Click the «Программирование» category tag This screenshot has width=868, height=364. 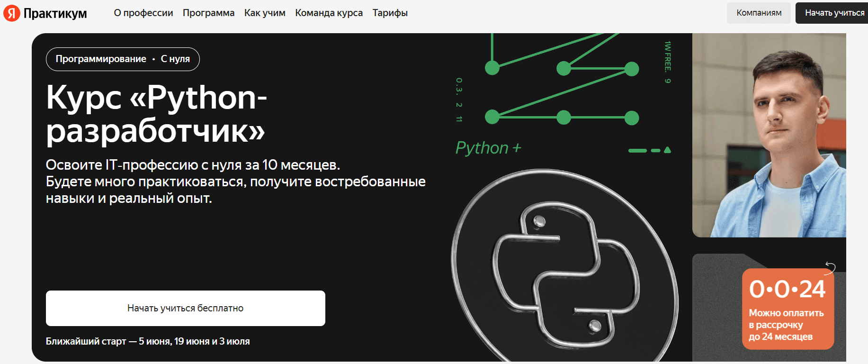click(x=101, y=59)
